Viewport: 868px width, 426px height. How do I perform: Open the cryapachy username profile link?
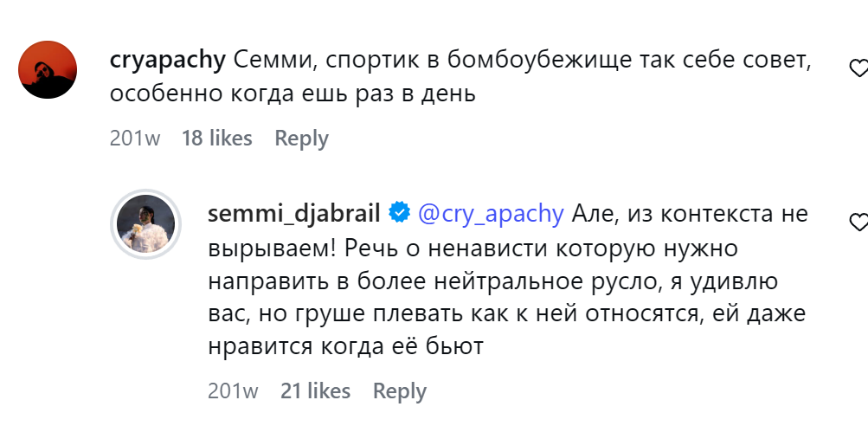click(x=169, y=61)
